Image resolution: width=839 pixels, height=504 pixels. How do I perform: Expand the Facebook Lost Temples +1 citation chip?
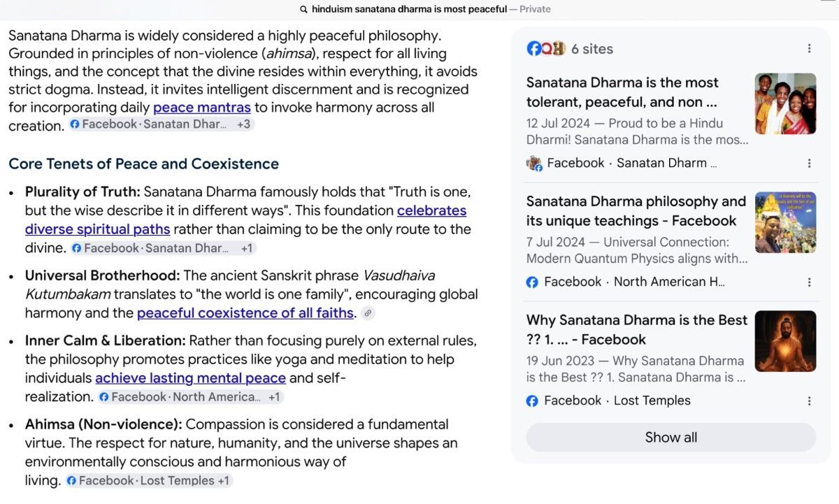point(148,480)
